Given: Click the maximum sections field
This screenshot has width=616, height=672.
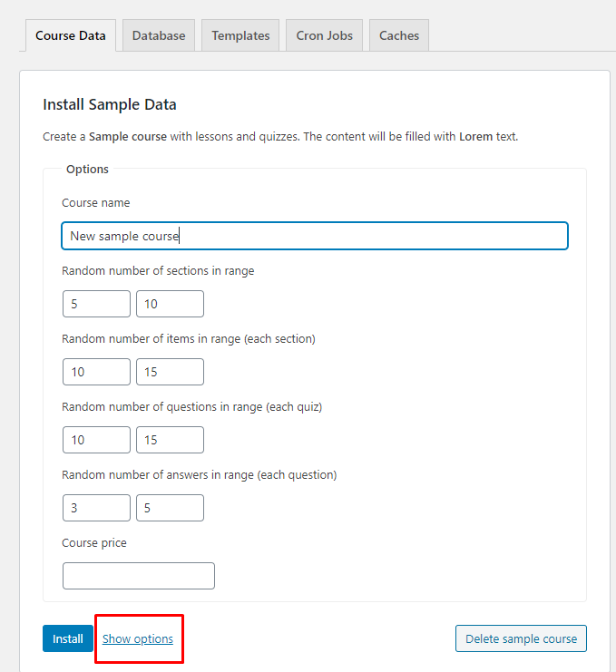Looking at the screenshot, I should point(170,304).
